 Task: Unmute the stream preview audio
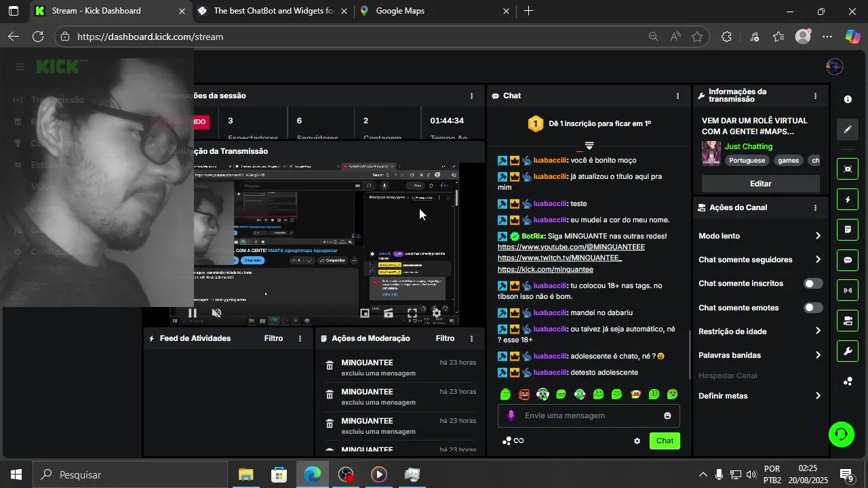(x=217, y=313)
